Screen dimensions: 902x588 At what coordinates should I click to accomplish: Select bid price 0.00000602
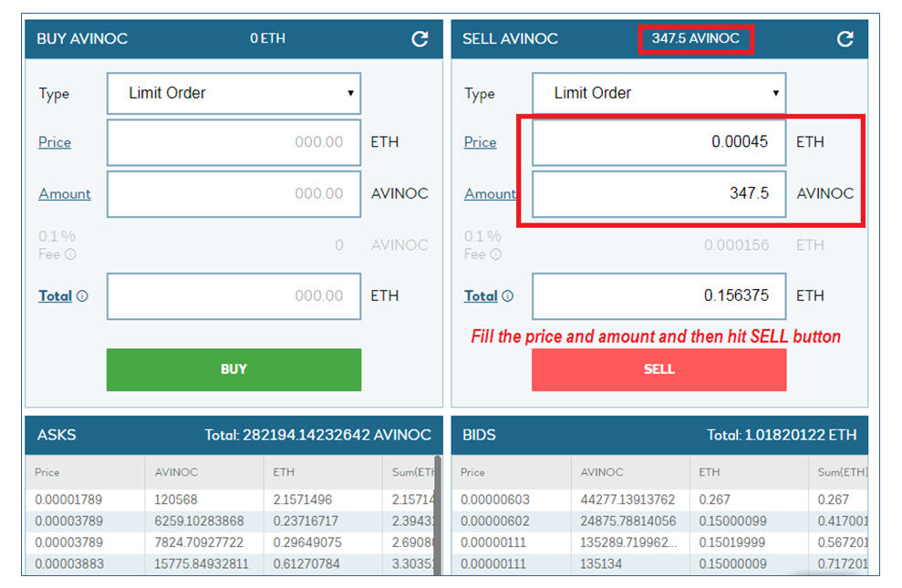coord(494,521)
